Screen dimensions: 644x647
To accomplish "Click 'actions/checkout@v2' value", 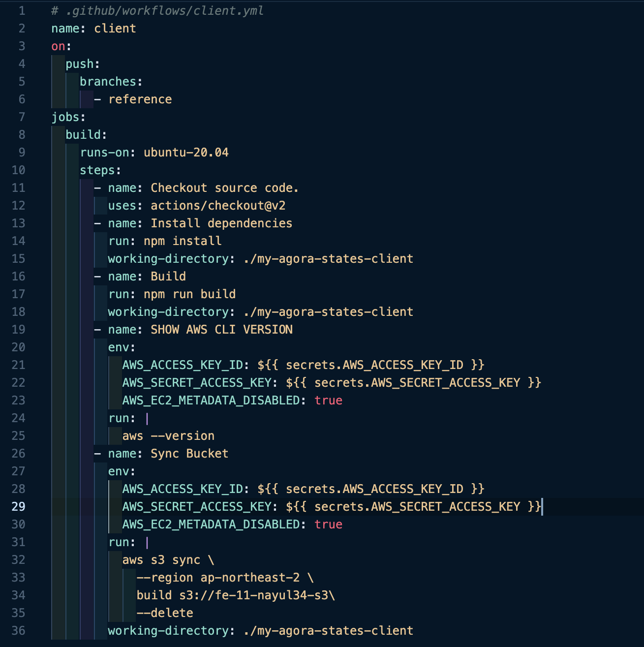I will pos(218,206).
